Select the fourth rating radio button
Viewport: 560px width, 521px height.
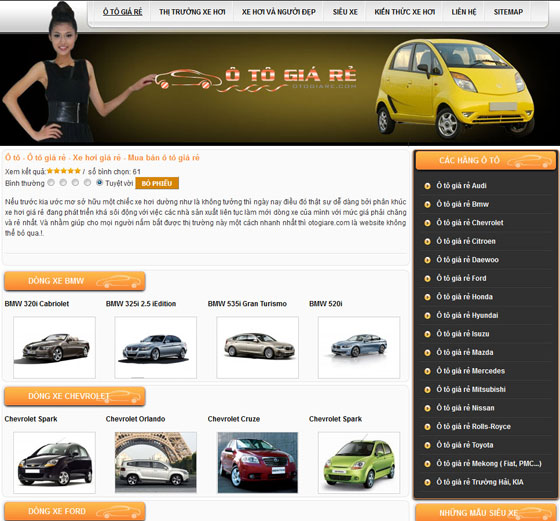click(88, 182)
